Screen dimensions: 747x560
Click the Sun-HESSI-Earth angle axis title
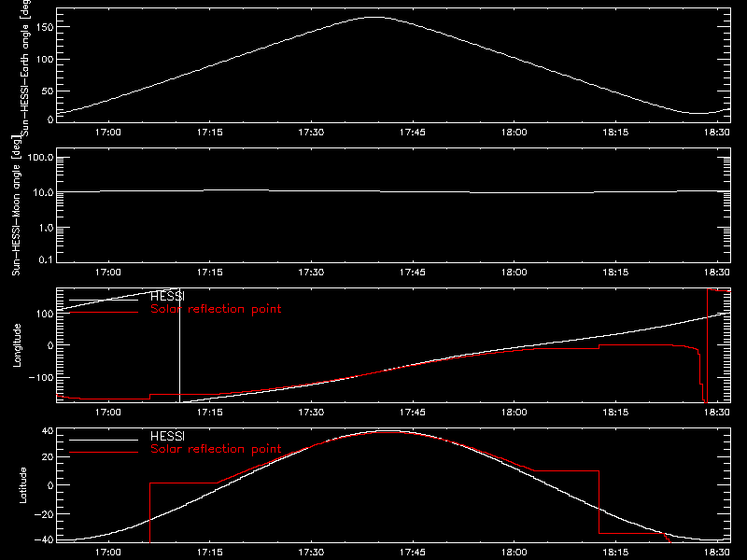pyautogui.click(x=25, y=68)
